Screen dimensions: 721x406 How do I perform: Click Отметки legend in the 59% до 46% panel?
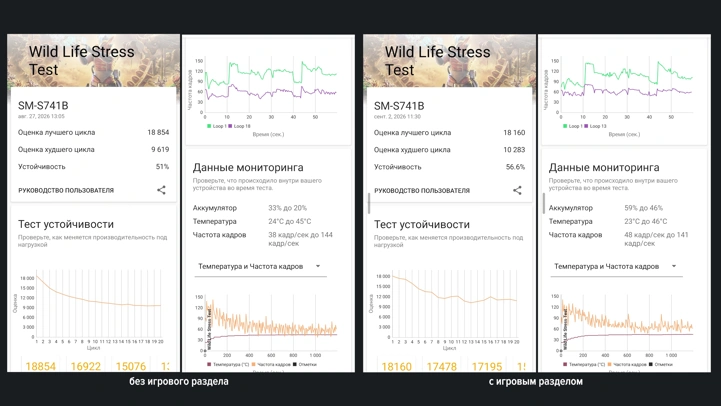[x=661, y=365]
